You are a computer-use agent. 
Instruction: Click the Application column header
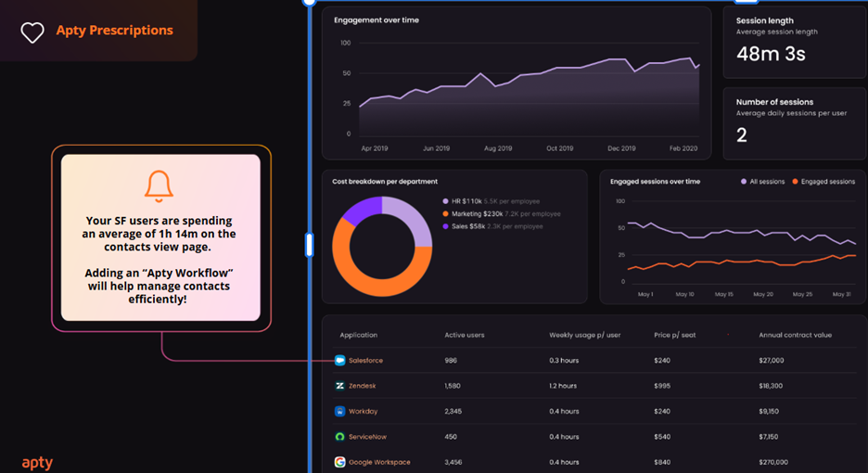coord(358,335)
